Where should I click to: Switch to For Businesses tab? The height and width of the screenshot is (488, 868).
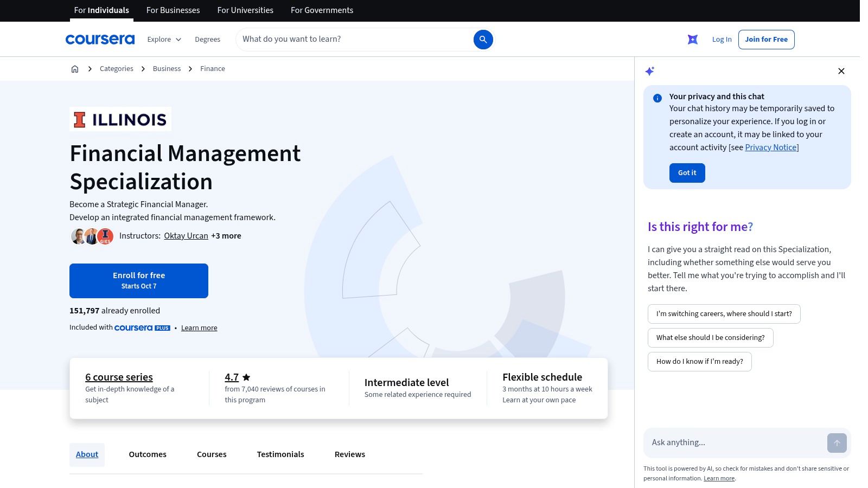[173, 10]
